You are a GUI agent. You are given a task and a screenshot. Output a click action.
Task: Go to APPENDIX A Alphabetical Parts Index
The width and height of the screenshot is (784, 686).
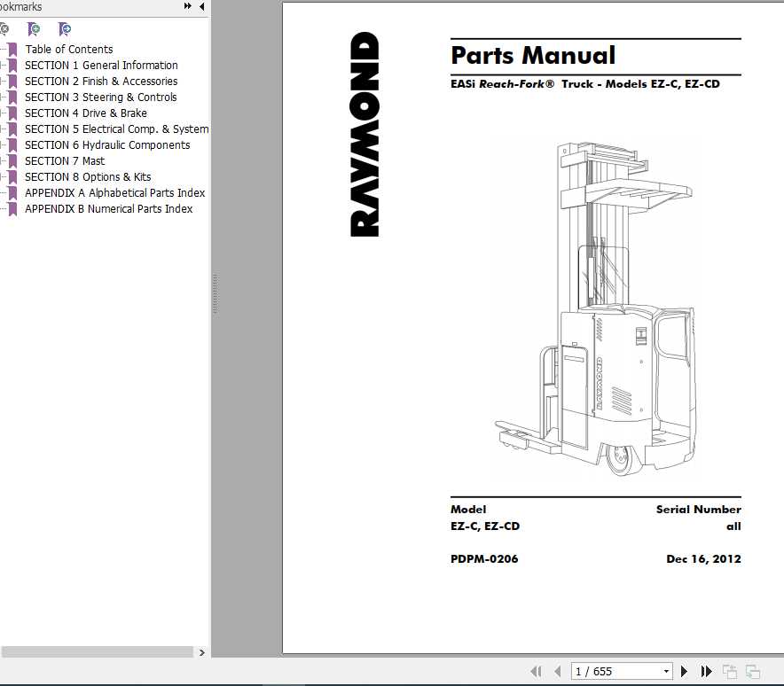tap(114, 193)
